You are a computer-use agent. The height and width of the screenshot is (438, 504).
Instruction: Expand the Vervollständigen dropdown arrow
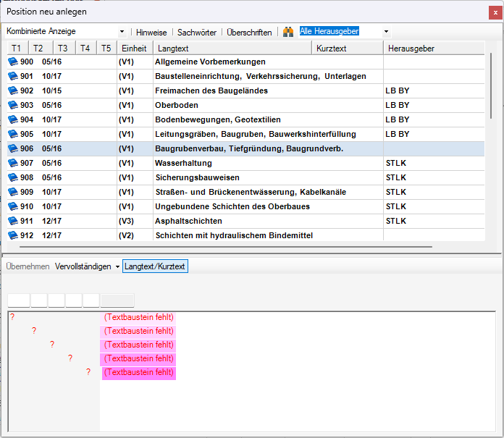click(117, 266)
